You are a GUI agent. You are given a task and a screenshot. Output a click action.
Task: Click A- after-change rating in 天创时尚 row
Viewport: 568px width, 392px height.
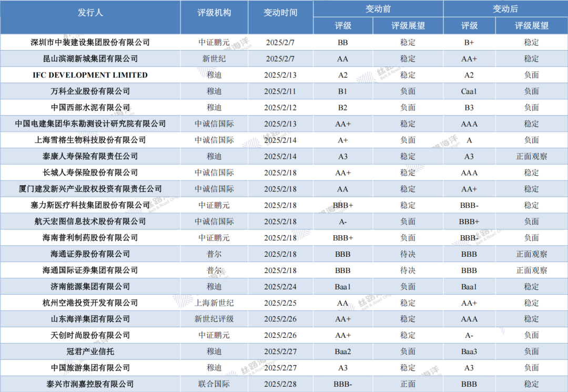tap(469, 335)
